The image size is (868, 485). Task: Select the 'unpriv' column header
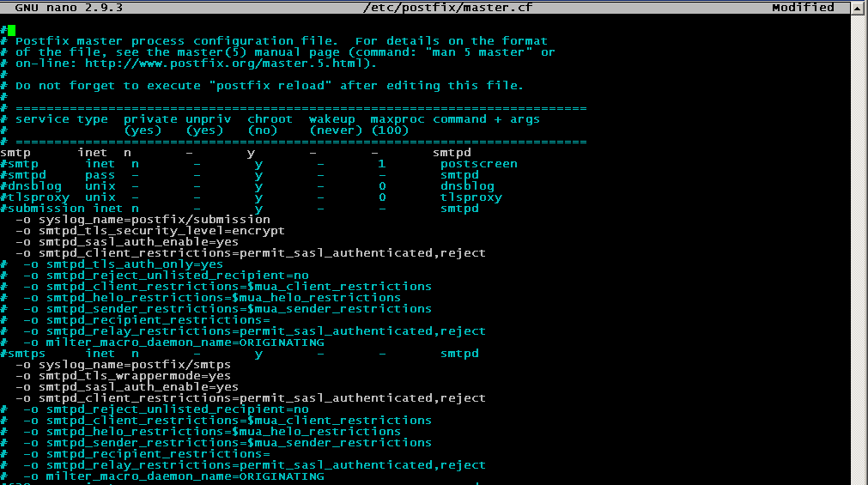coord(208,119)
